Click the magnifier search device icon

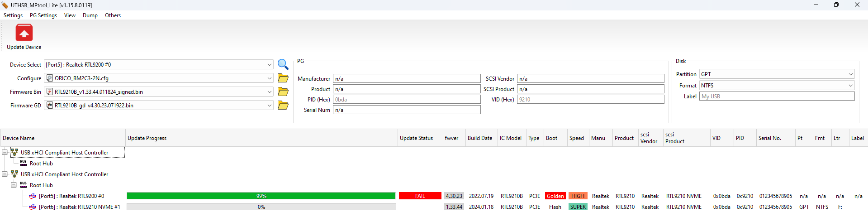pyautogui.click(x=283, y=64)
